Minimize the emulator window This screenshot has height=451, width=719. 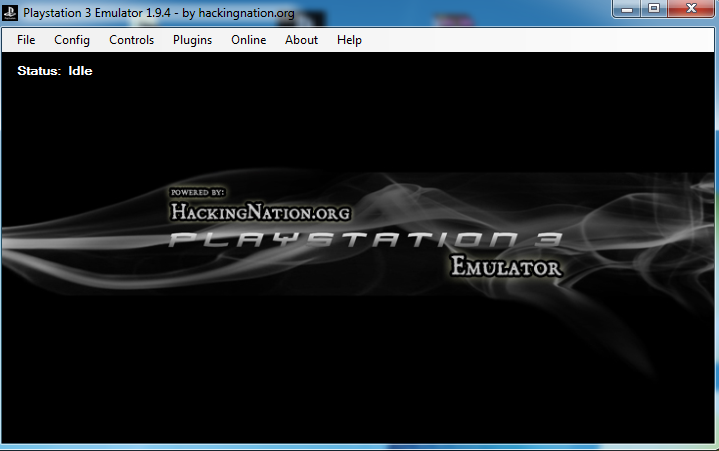click(627, 9)
